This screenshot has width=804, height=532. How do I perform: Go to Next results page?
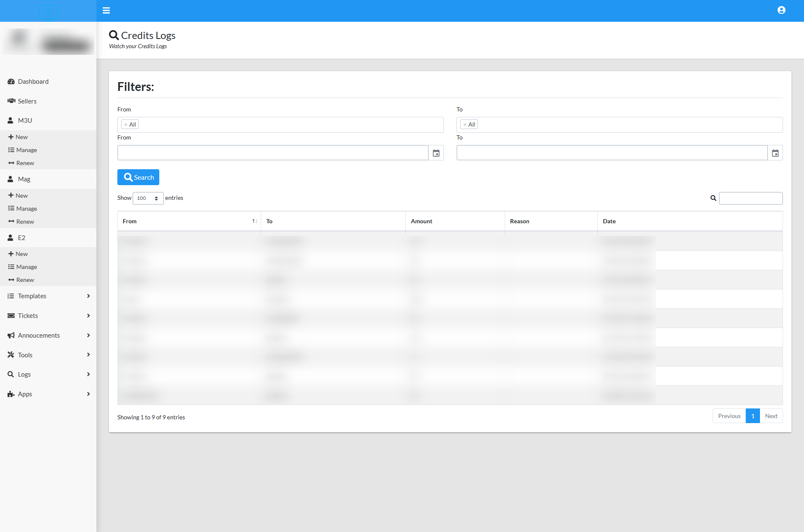point(771,416)
